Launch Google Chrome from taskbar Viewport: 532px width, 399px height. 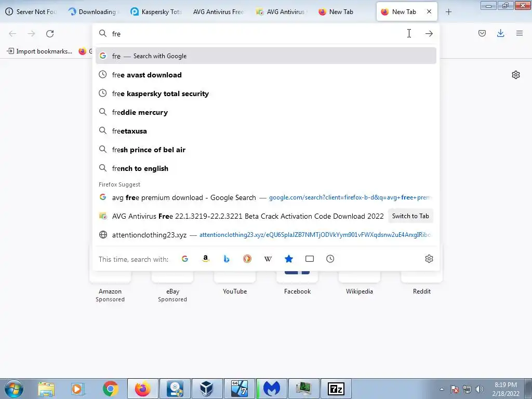tap(110, 389)
